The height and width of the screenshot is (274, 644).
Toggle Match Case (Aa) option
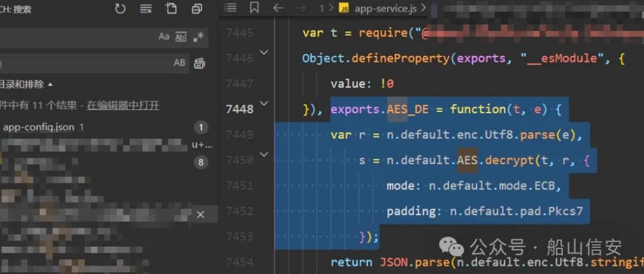[x=164, y=36]
